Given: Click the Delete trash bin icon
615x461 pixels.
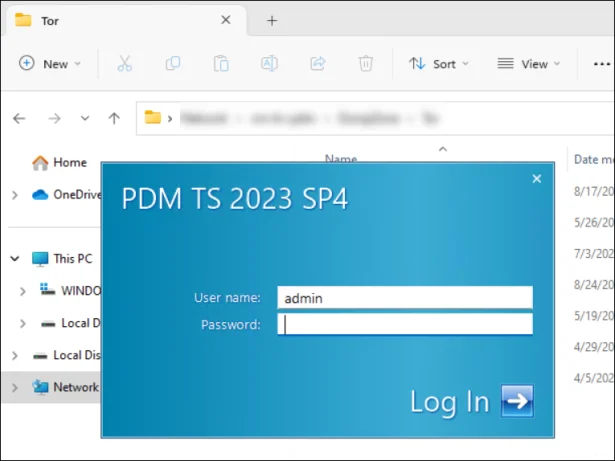Looking at the screenshot, I should pyautogui.click(x=366, y=63).
